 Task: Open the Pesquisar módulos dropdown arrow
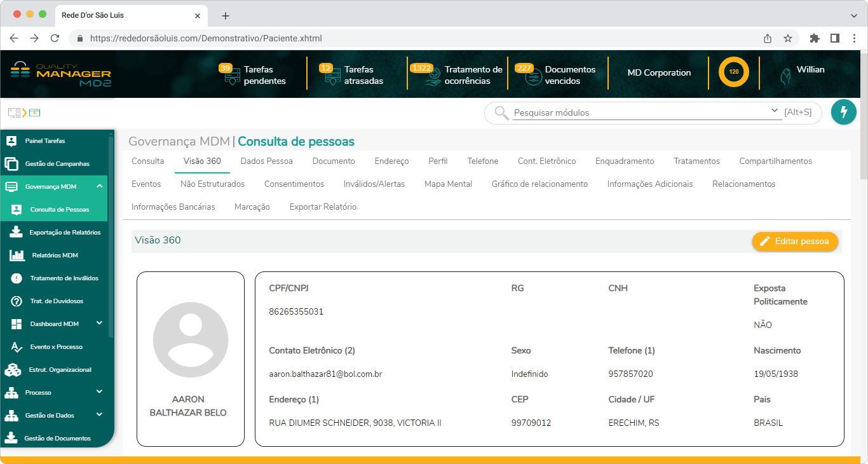[x=775, y=110]
